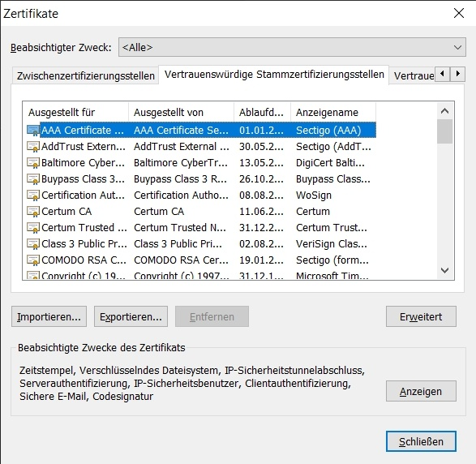The width and height of the screenshot is (476, 464).
Task: Click the list scrollbar up arrow
Action: [x=444, y=111]
